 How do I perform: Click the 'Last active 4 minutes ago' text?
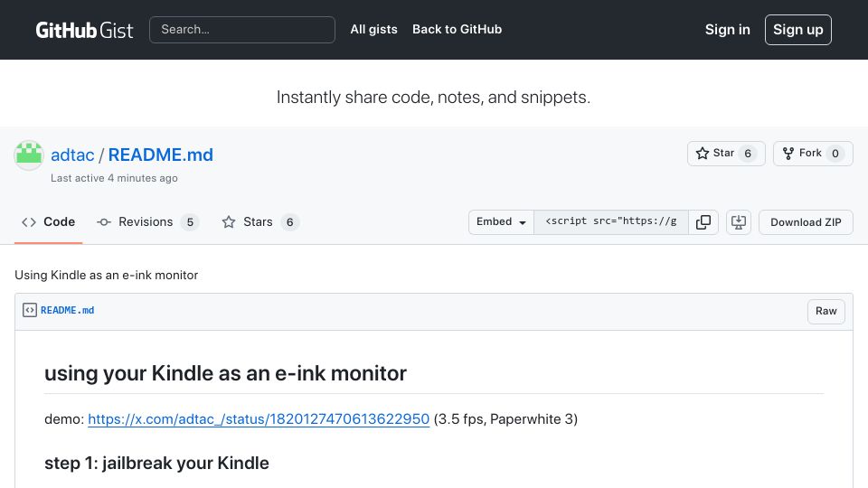pos(114,178)
